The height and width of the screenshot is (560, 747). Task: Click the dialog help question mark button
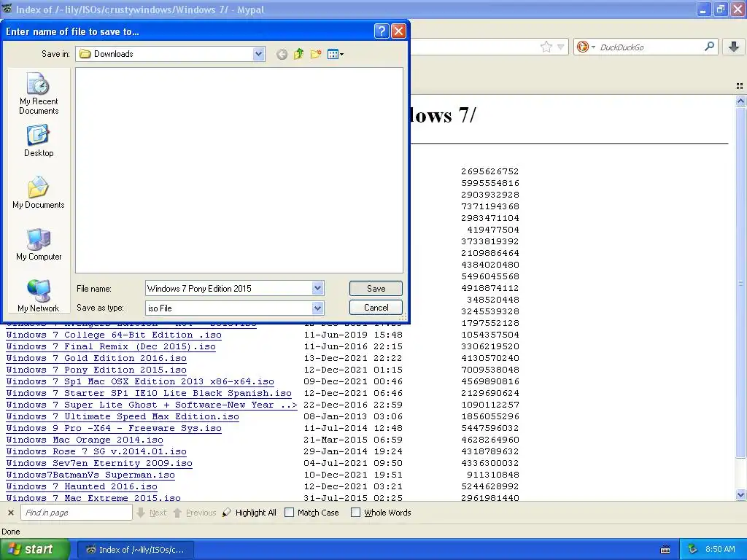pyautogui.click(x=381, y=31)
